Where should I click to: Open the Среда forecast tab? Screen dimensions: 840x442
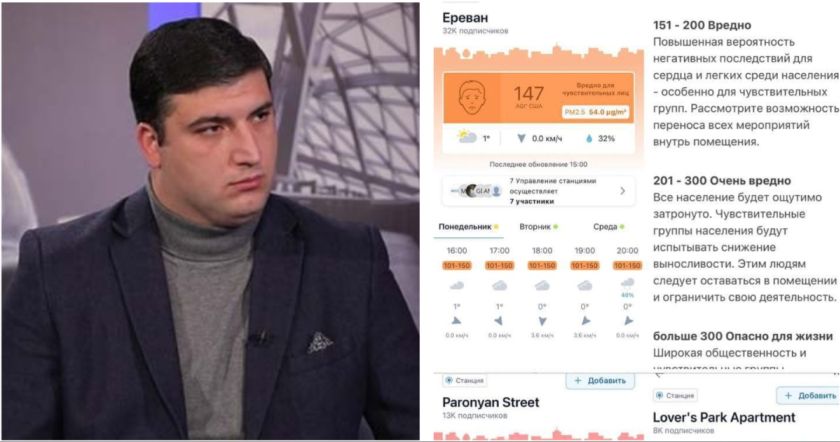pos(609,227)
